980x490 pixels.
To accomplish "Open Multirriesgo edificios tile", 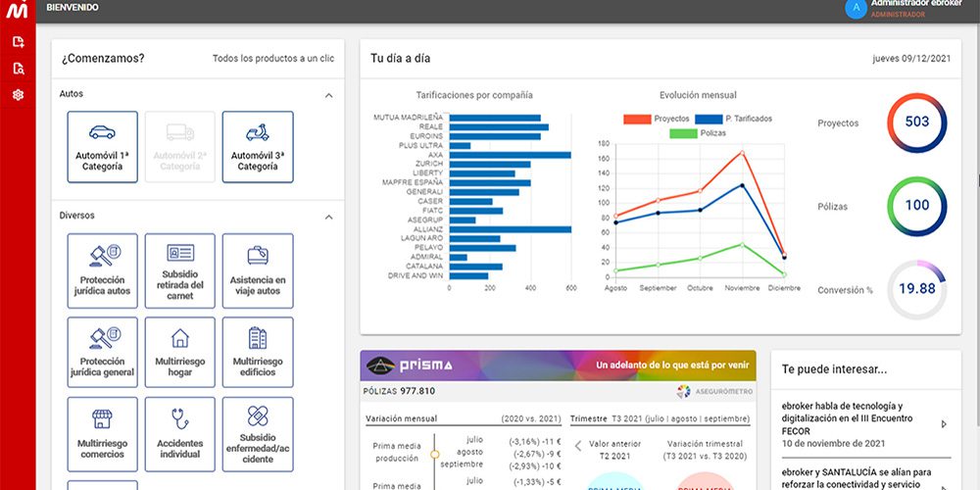I will tap(258, 352).
